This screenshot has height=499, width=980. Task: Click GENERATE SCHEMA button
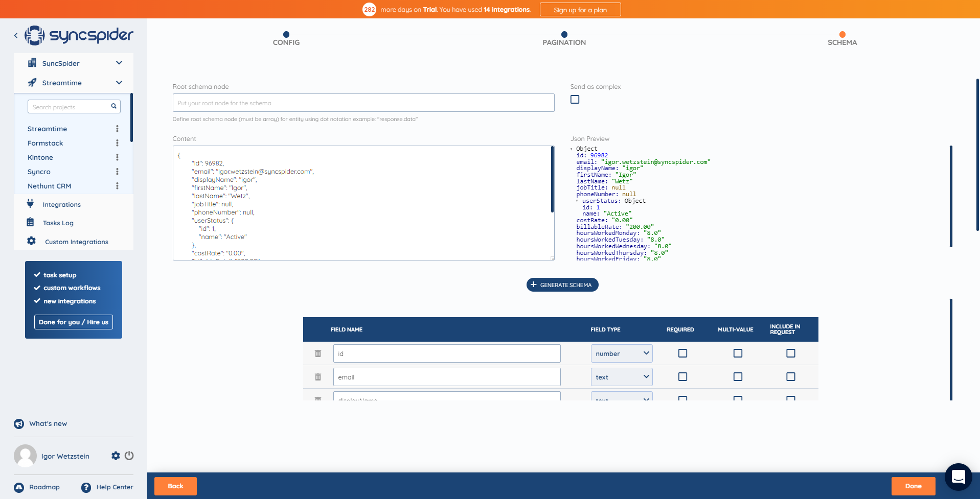click(562, 285)
